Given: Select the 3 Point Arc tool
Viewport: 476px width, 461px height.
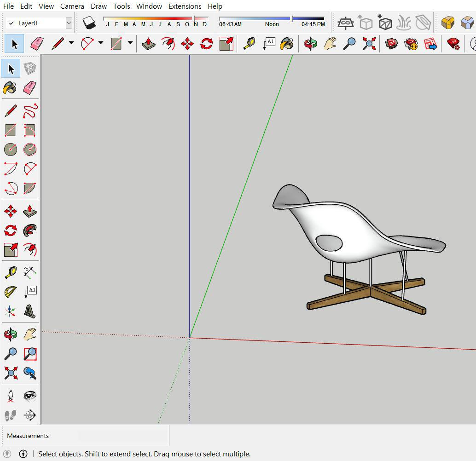Looking at the screenshot, I should click(11, 188).
